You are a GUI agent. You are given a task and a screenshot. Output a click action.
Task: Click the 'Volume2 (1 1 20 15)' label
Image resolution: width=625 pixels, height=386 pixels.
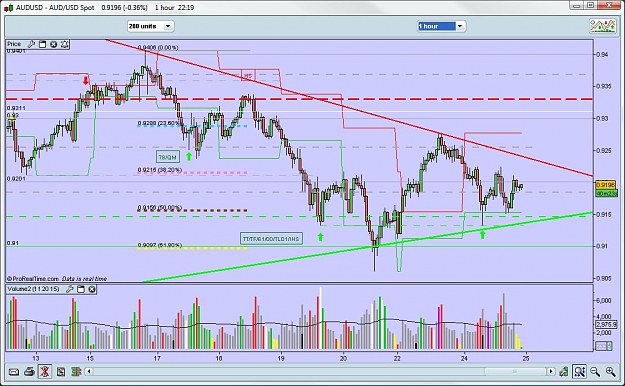[33, 289]
